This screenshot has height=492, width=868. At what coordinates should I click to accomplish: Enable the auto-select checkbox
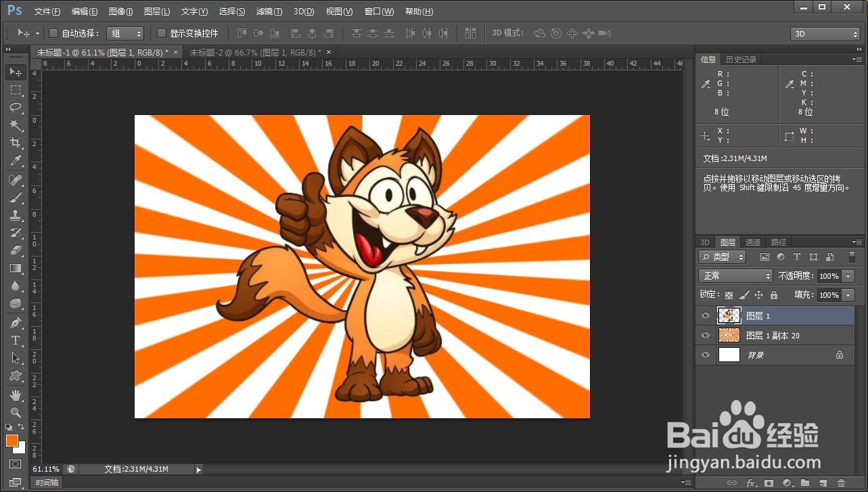54,33
